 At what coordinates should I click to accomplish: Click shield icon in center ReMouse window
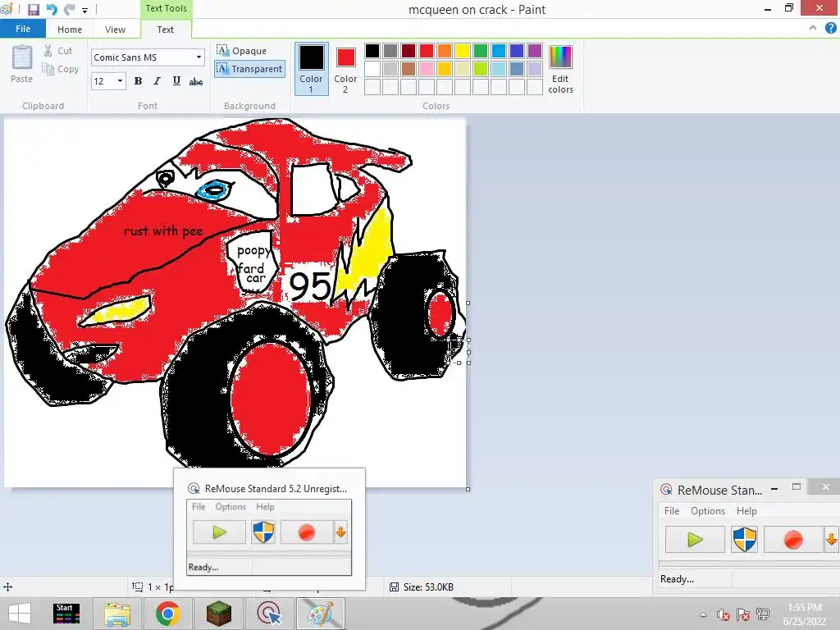pos(263,532)
